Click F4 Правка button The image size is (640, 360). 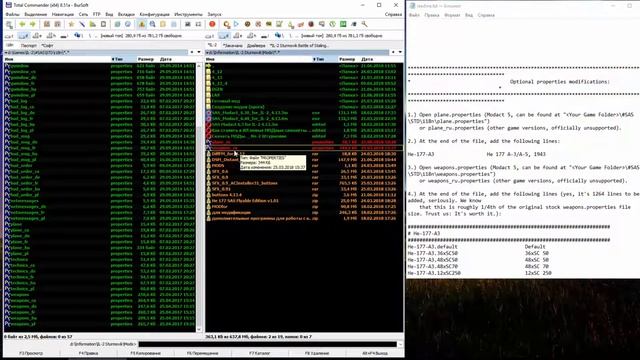[x=88, y=353]
